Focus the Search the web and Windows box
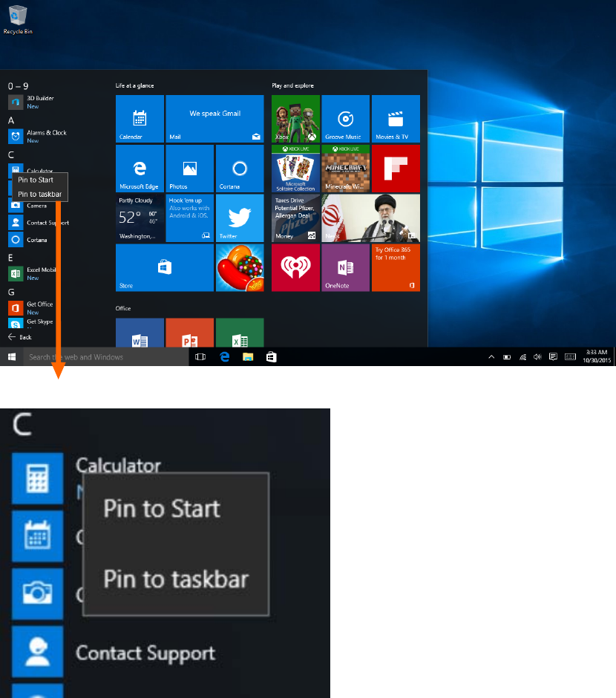 [106, 357]
